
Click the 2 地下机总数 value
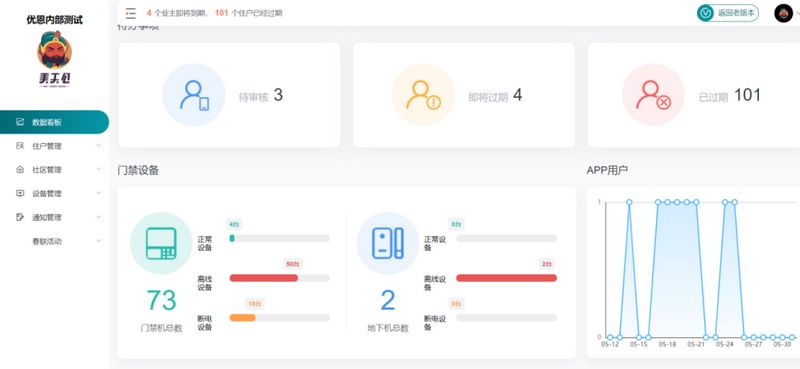tap(387, 301)
